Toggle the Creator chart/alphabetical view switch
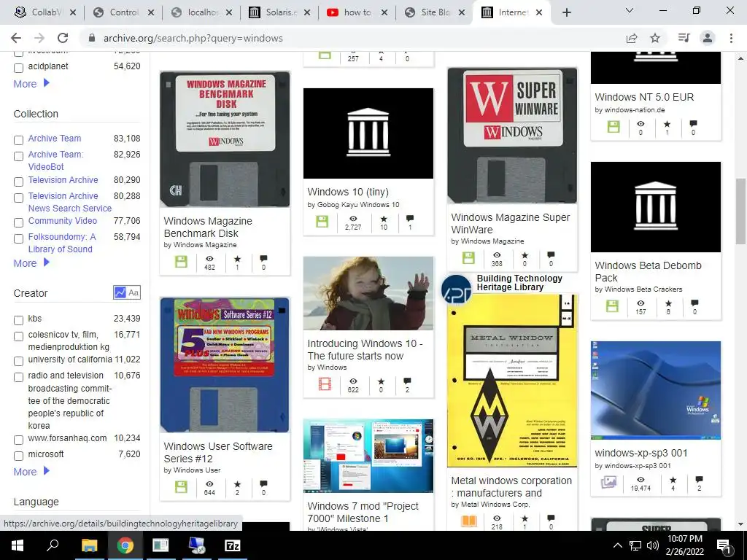 pos(127,292)
